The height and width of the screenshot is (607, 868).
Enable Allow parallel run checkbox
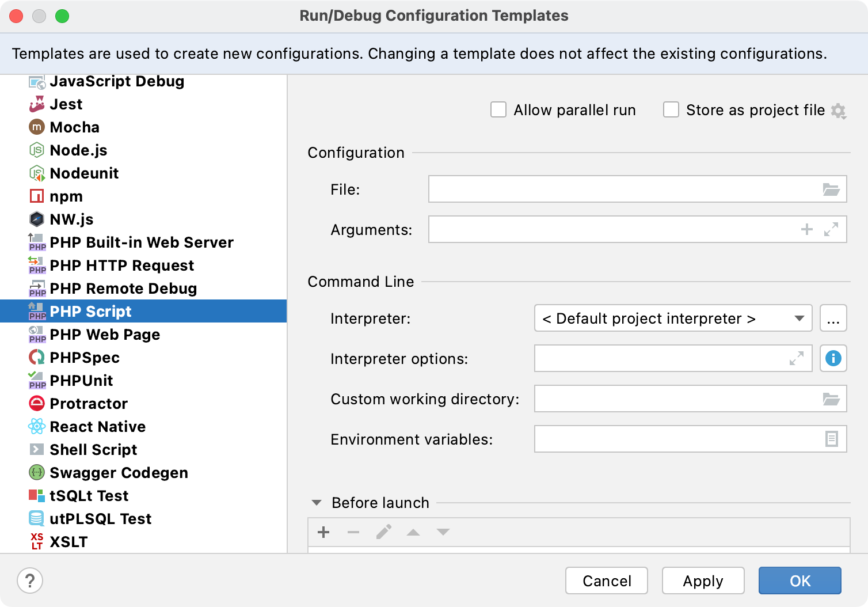(x=498, y=110)
